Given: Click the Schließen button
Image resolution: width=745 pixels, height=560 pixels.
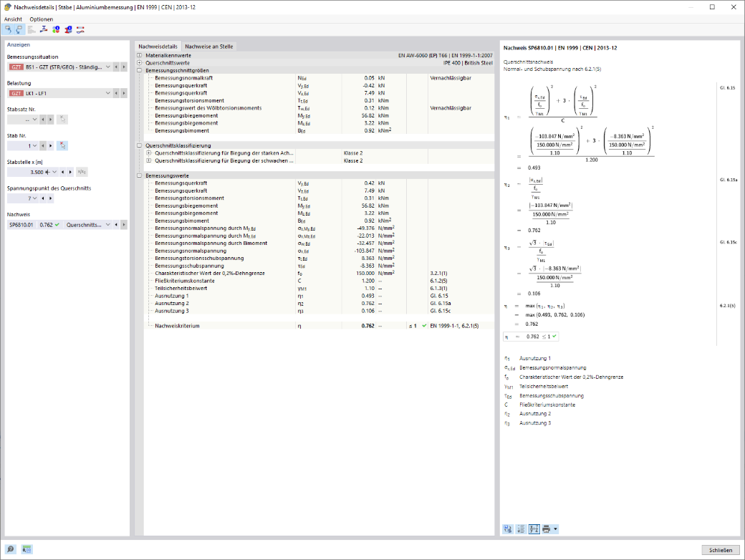Looking at the screenshot, I should click(x=721, y=550).
